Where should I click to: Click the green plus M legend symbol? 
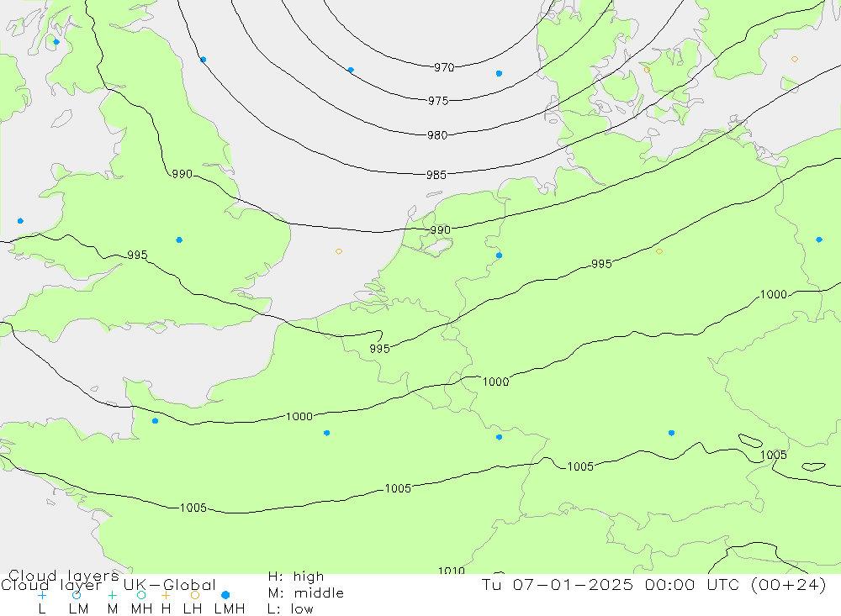click(112, 595)
